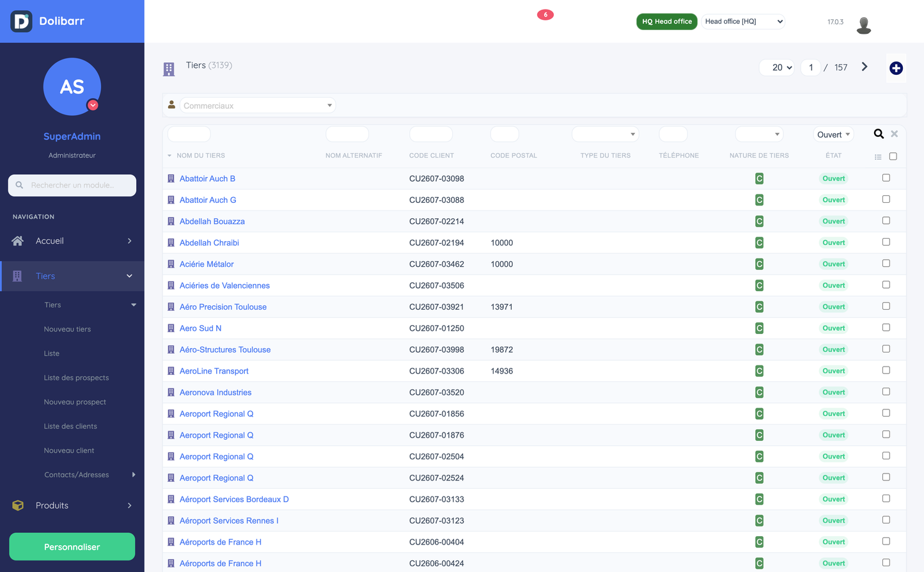Check the box for Aéroport Services Rennes I

[886, 520]
